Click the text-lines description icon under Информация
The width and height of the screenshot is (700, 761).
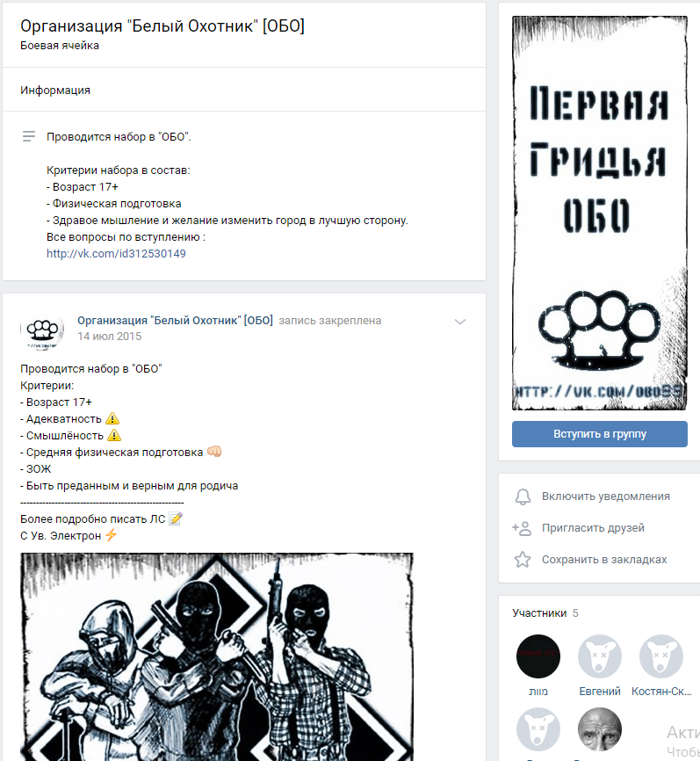click(x=29, y=136)
